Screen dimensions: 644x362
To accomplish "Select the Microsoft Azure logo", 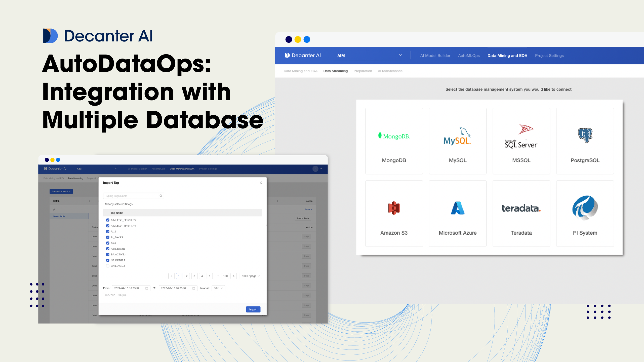I will pyautogui.click(x=457, y=208).
